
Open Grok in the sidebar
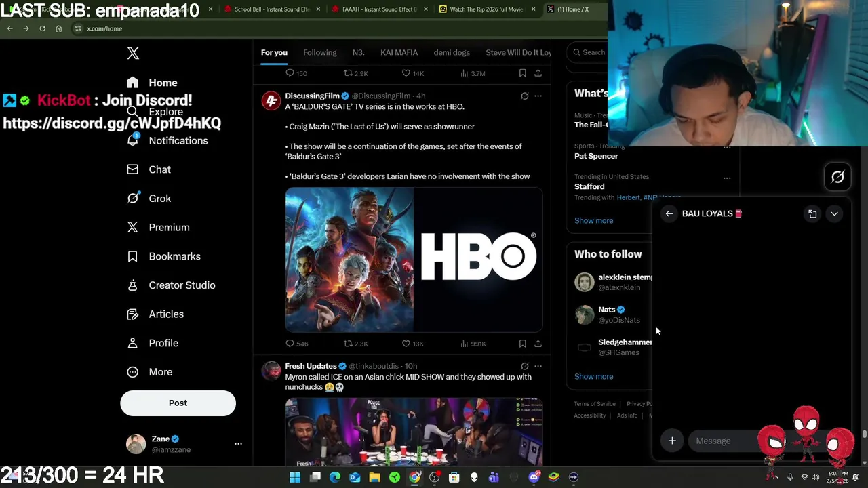tap(149, 199)
